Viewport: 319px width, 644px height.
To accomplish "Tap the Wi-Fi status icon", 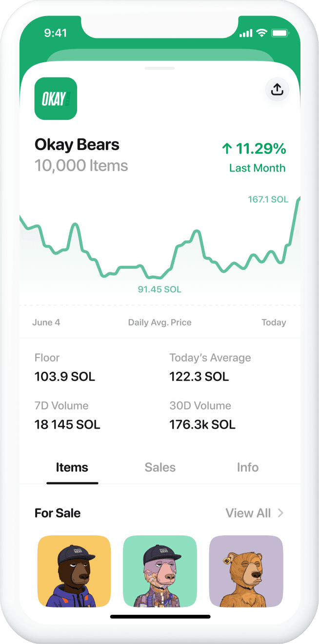I will [262, 33].
